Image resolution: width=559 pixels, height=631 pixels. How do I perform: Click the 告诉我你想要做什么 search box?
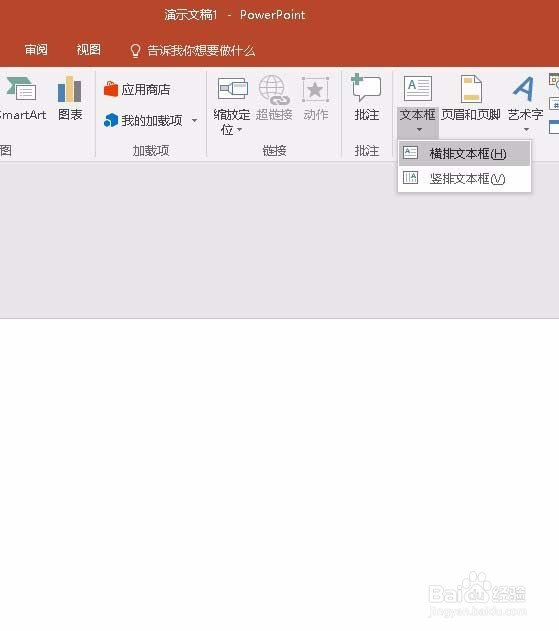[x=201, y=51]
